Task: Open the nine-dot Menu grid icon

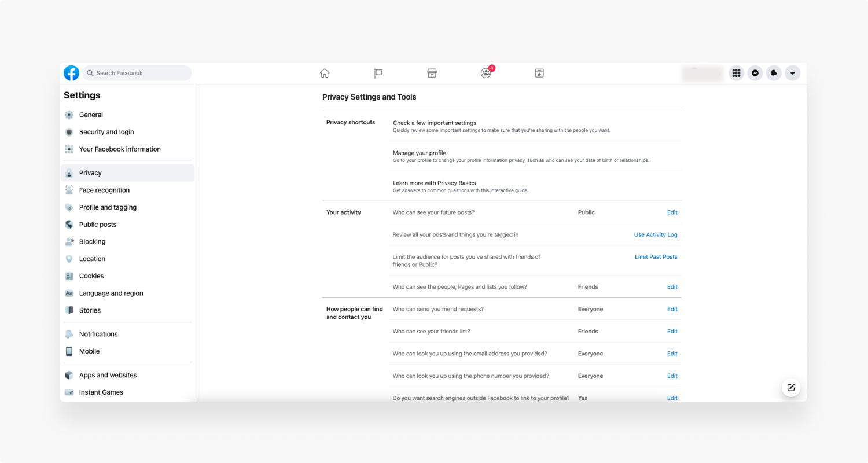Action: 736,73
